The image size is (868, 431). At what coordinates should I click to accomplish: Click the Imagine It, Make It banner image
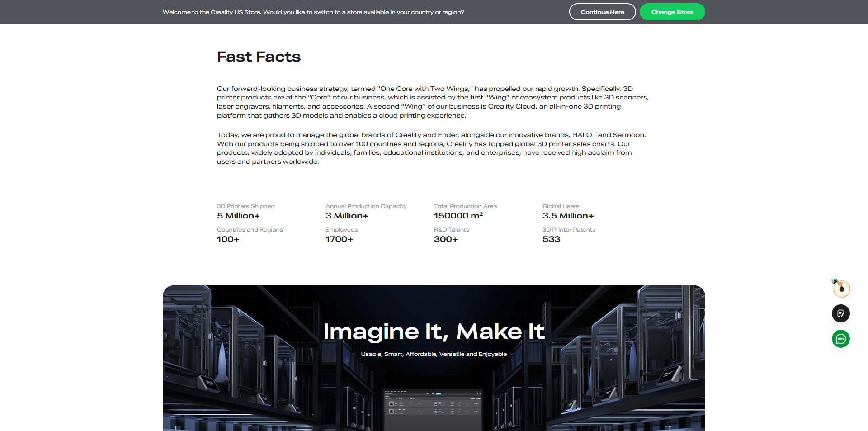434,358
